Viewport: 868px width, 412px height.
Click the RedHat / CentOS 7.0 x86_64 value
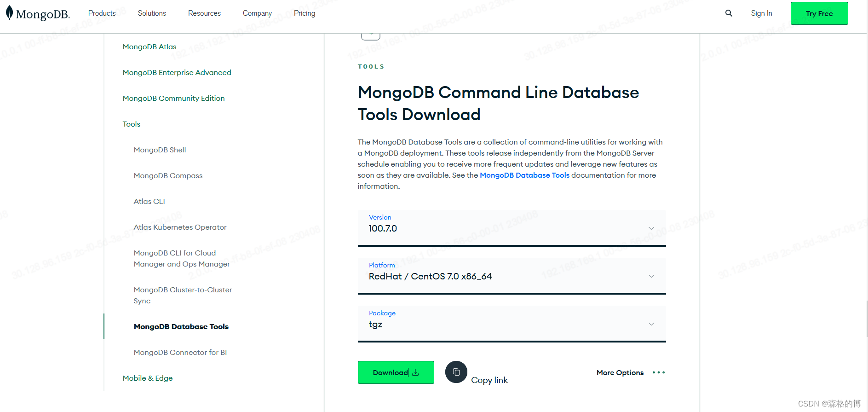(430, 276)
